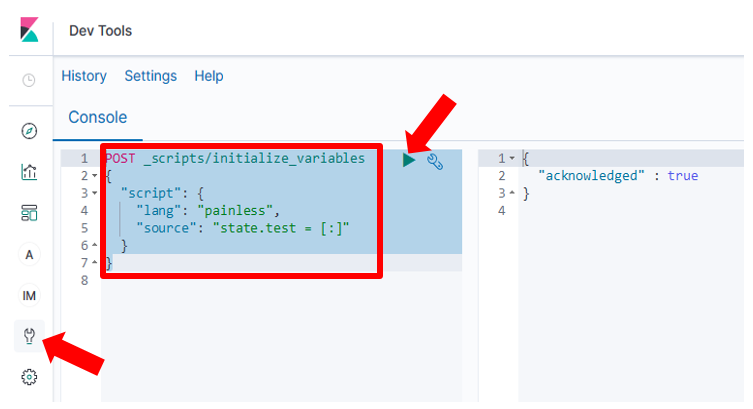The height and width of the screenshot is (409, 753).
Task: Click the "script": { line
Action: pos(162,193)
